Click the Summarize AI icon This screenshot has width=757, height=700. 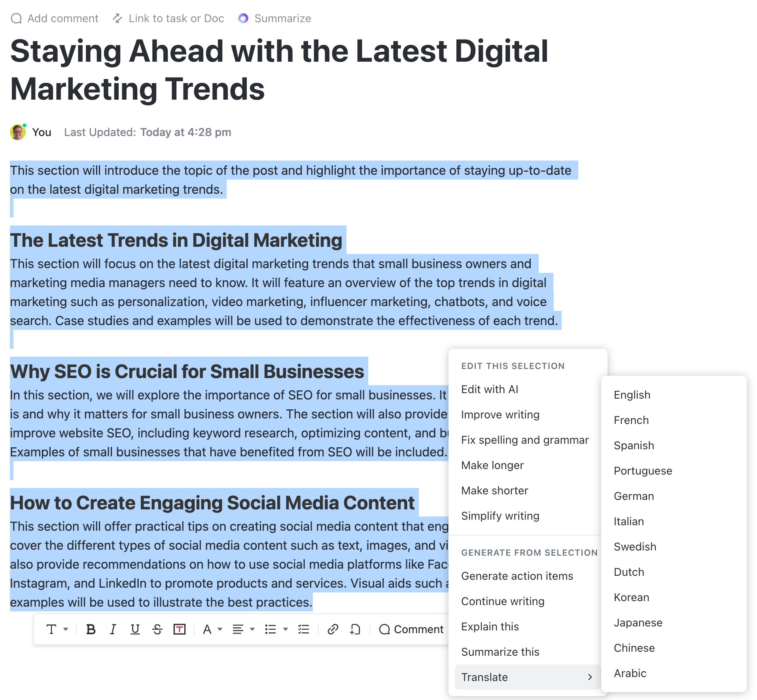pos(243,18)
